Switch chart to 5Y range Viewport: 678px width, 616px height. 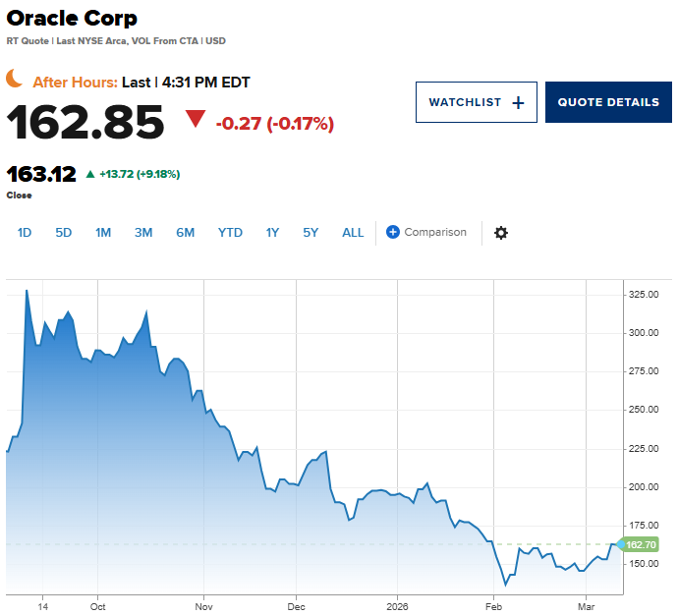click(x=311, y=233)
